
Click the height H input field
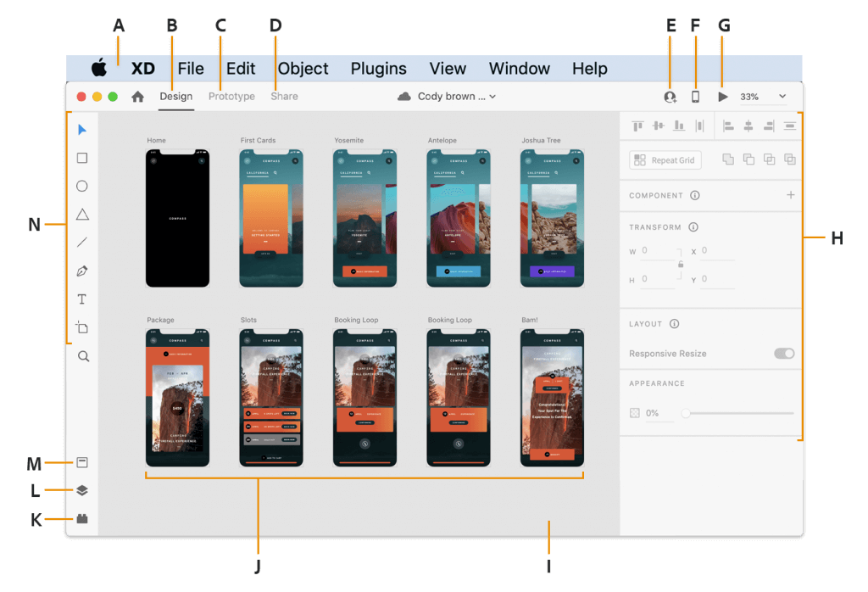coord(658,280)
